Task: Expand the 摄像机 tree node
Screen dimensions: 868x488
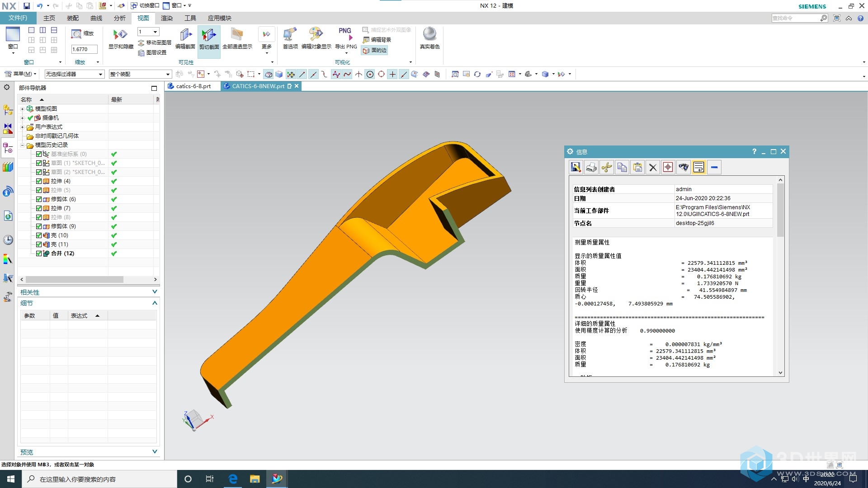Action: point(22,118)
